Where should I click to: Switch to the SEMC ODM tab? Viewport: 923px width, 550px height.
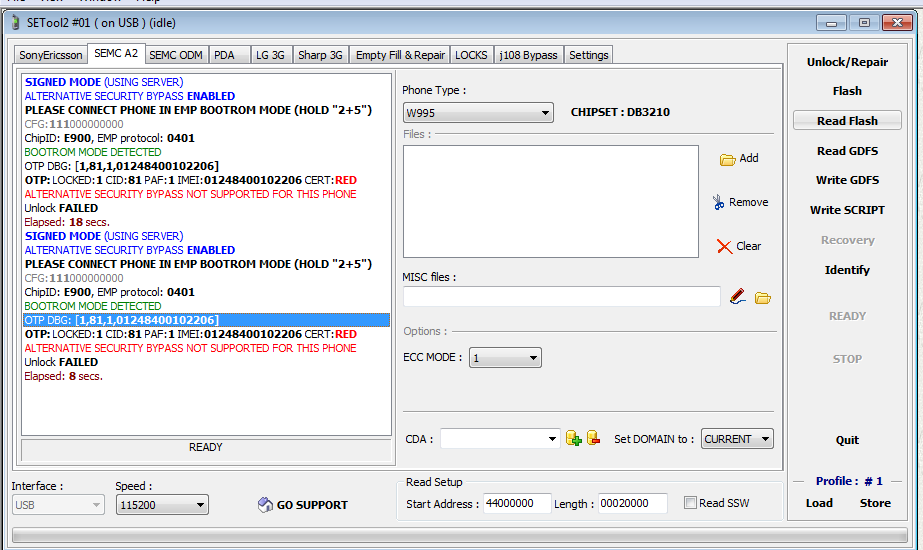coord(176,55)
